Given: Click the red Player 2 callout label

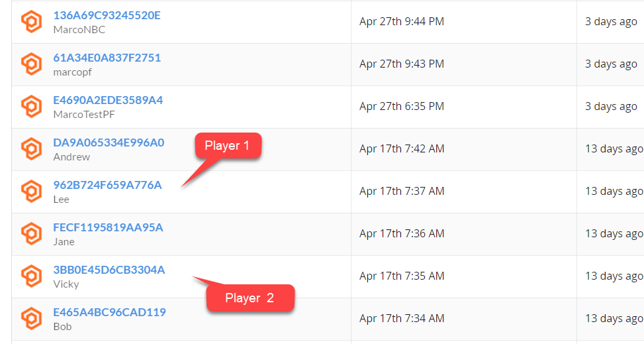Looking at the screenshot, I should (250, 298).
